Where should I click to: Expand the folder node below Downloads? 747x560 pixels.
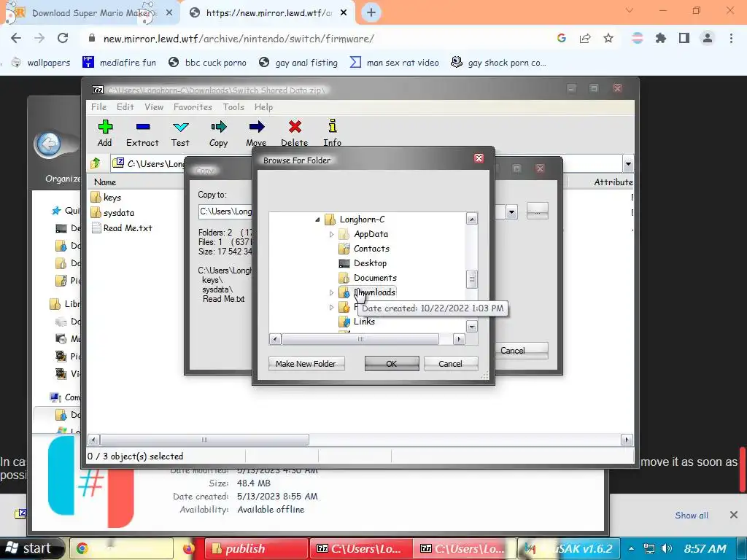332,308
